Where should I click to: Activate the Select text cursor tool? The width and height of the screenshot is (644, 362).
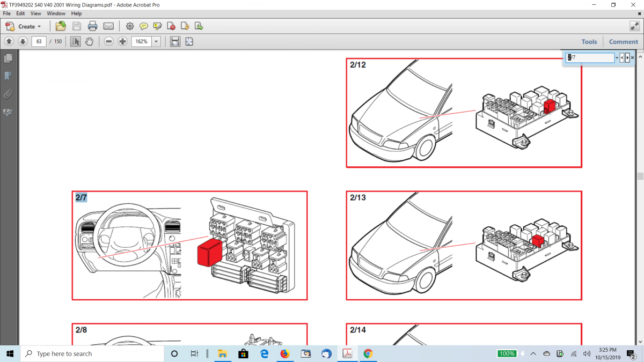[75, 41]
